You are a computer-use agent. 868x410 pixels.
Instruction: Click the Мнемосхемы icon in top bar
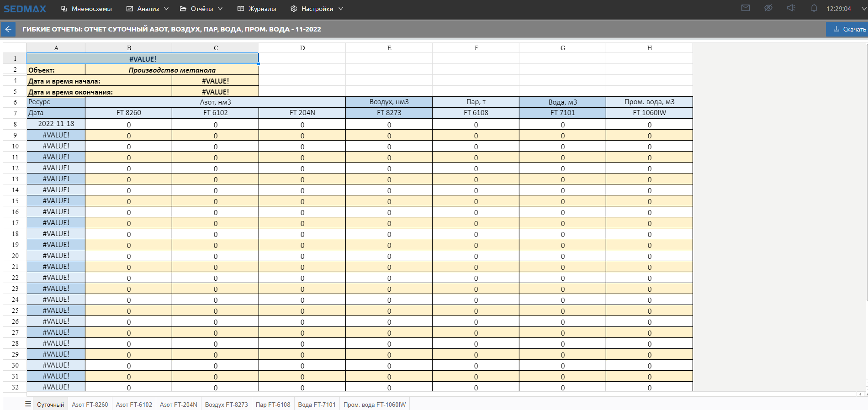pyautogui.click(x=64, y=9)
